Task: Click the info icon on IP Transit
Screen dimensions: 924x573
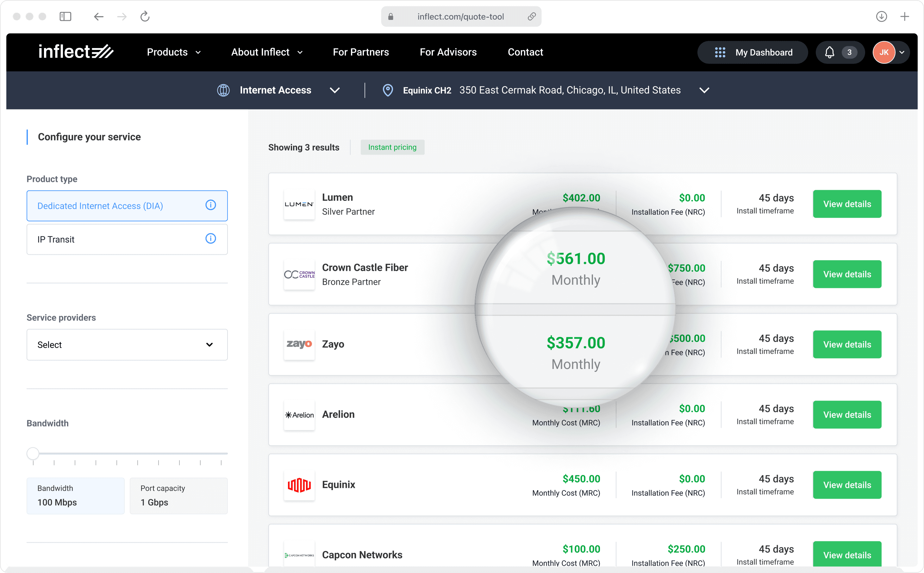Action: (x=211, y=238)
